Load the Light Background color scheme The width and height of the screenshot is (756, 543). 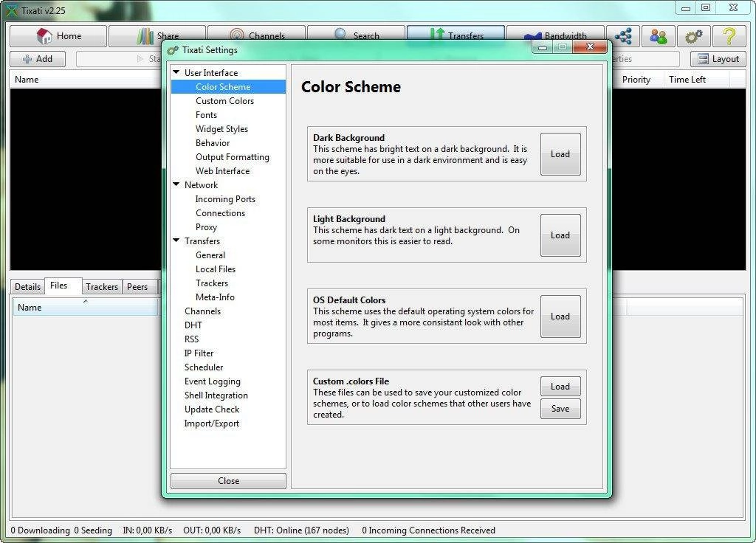560,235
